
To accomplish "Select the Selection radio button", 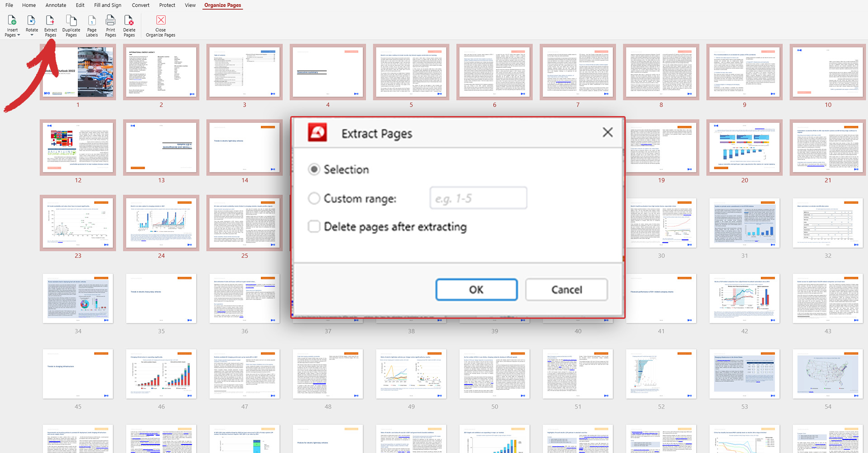I will click(314, 169).
